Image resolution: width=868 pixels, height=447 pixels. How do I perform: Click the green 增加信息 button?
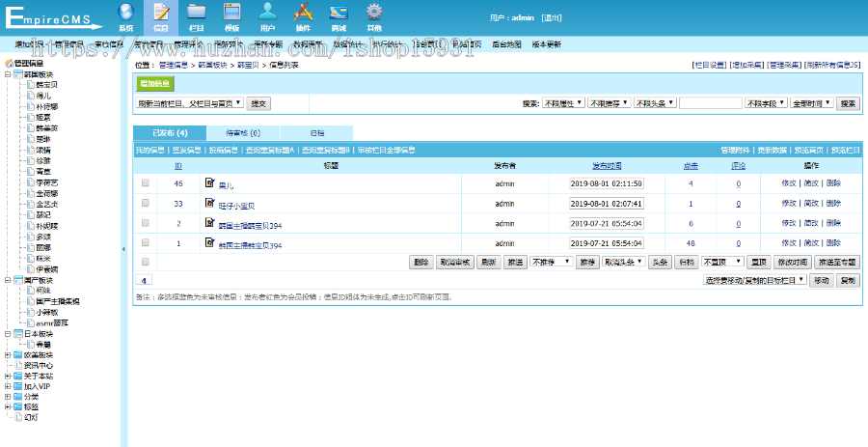click(155, 84)
